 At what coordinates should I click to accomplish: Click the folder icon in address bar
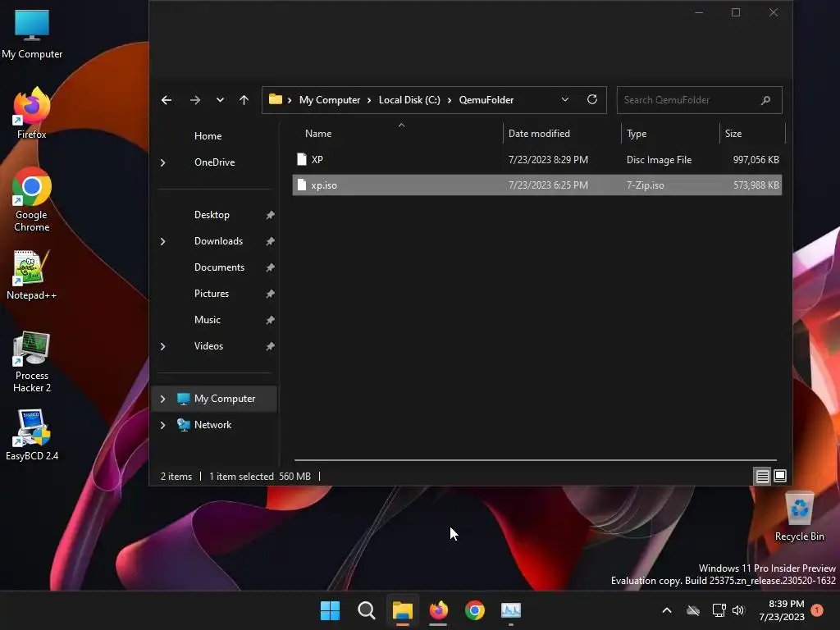click(276, 99)
